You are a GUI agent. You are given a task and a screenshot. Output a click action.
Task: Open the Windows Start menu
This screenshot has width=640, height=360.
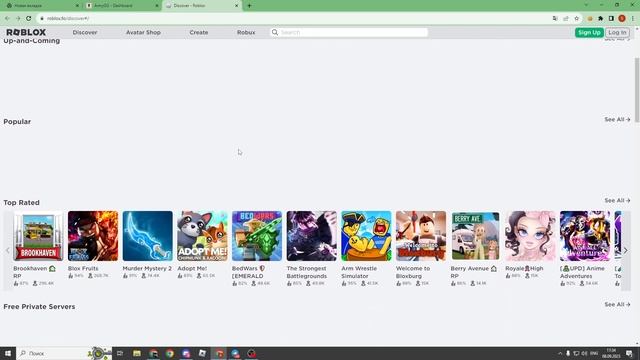pos(8,353)
